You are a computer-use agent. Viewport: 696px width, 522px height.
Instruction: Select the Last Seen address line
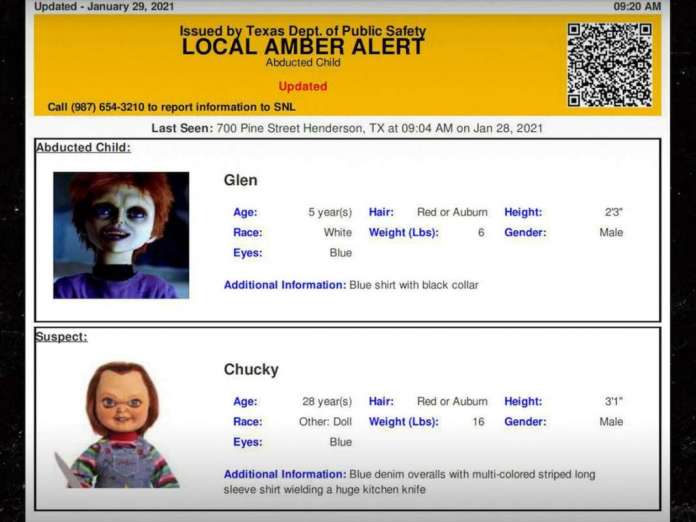pos(347,128)
